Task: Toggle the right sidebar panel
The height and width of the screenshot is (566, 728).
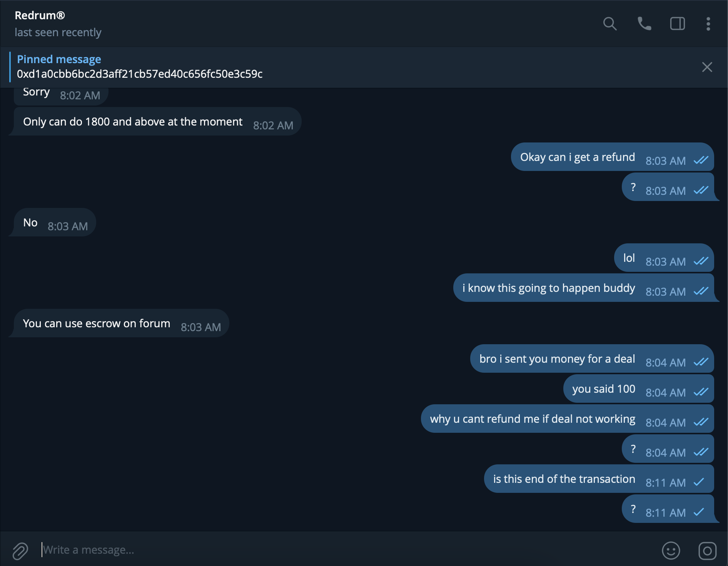Action: coord(677,24)
